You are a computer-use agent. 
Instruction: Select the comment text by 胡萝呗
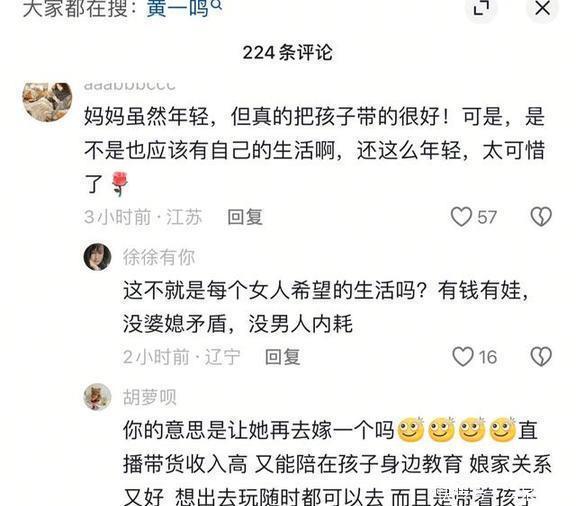point(337,463)
